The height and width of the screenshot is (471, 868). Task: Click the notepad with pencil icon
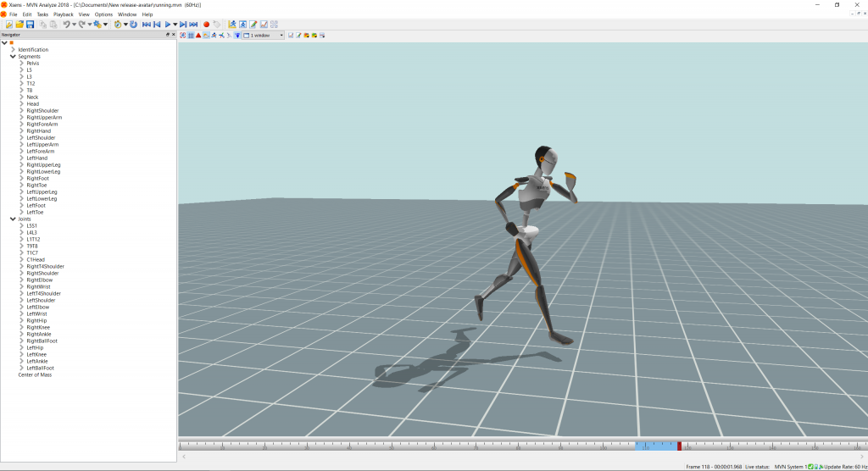coord(253,25)
